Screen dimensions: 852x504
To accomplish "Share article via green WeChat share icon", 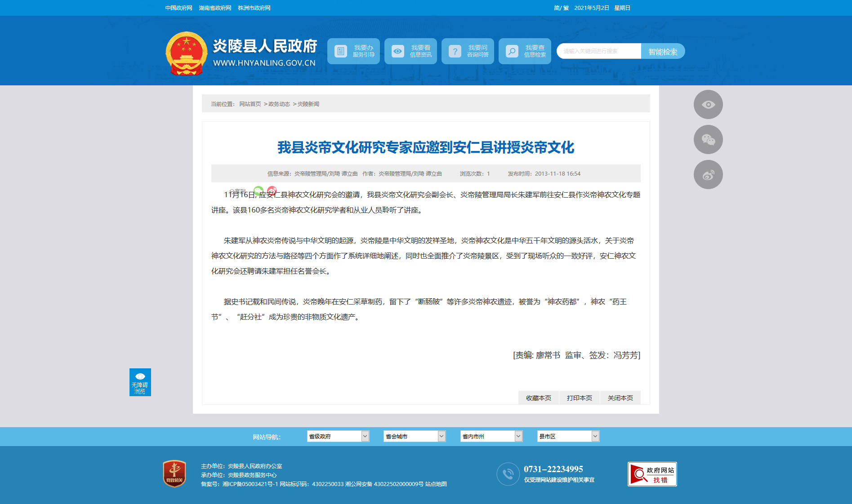I will 258,191.
